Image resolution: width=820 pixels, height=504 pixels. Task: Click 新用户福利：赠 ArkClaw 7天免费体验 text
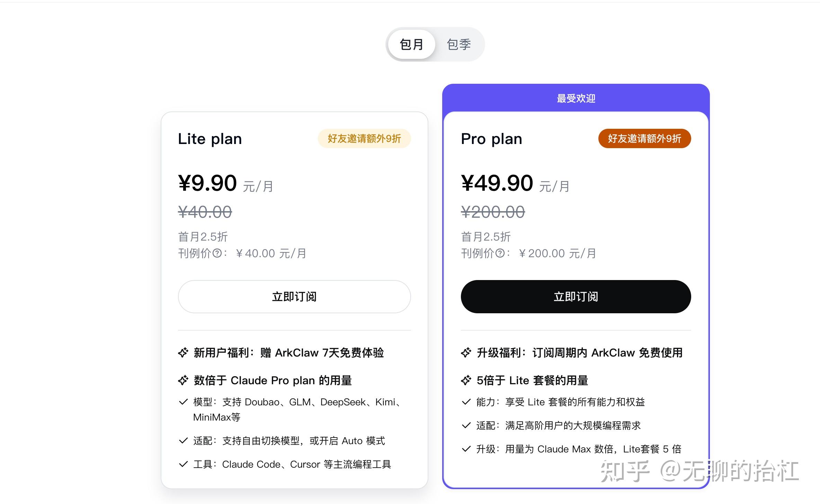[x=289, y=353]
